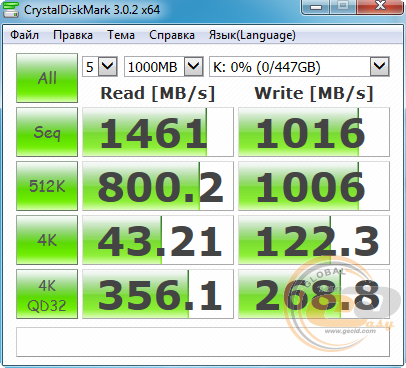Open the Язык(Language) menu
This screenshot has width=406, height=368.
tap(252, 35)
